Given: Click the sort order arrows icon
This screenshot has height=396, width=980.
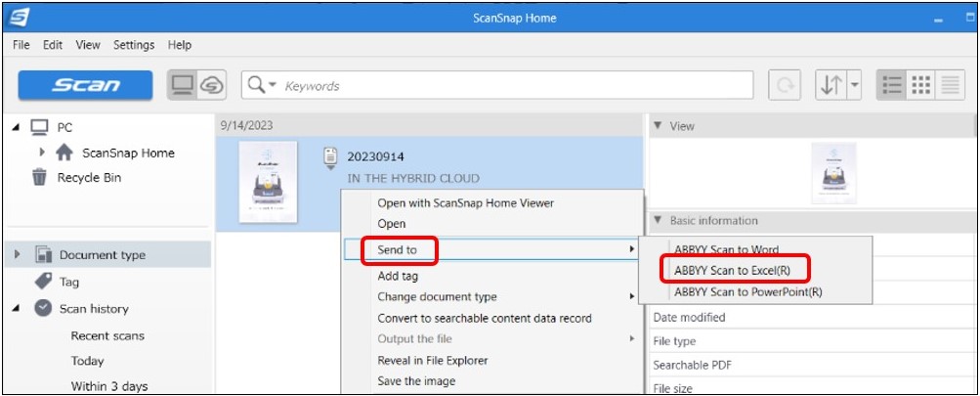Looking at the screenshot, I should pyautogui.click(x=831, y=85).
